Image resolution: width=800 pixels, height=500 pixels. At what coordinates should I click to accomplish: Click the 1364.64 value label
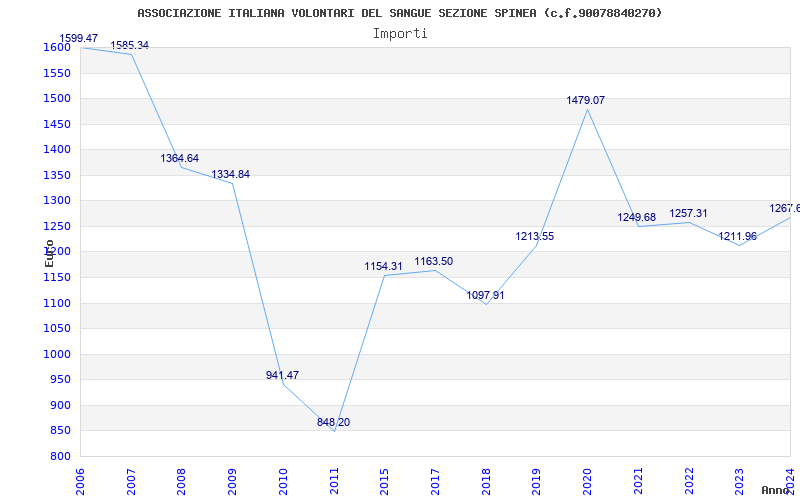180,158
